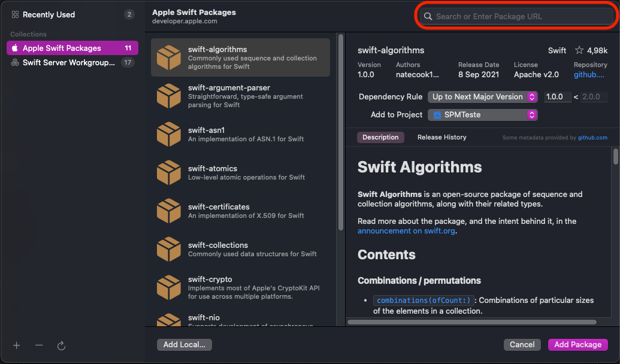Click the Search or Enter Package URL field

coord(516,17)
